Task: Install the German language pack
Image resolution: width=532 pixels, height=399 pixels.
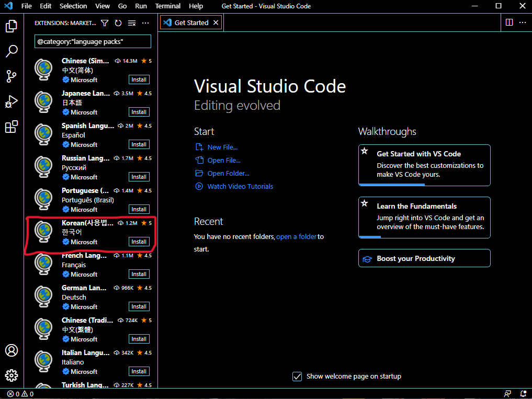Action: (x=139, y=307)
